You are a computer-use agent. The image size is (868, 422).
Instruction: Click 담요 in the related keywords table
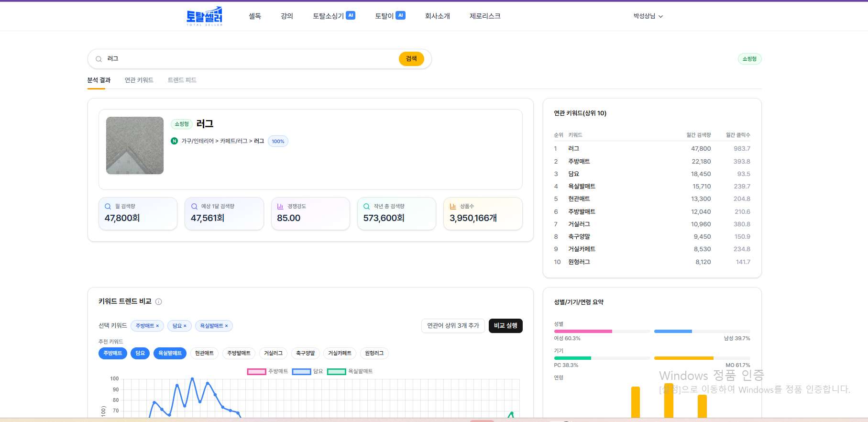click(573, 174)
